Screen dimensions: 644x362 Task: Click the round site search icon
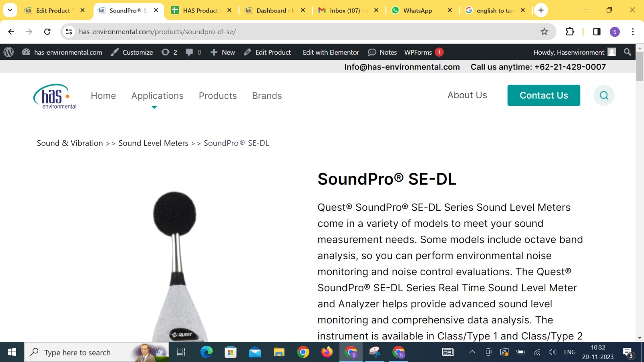tap(604, 95)
